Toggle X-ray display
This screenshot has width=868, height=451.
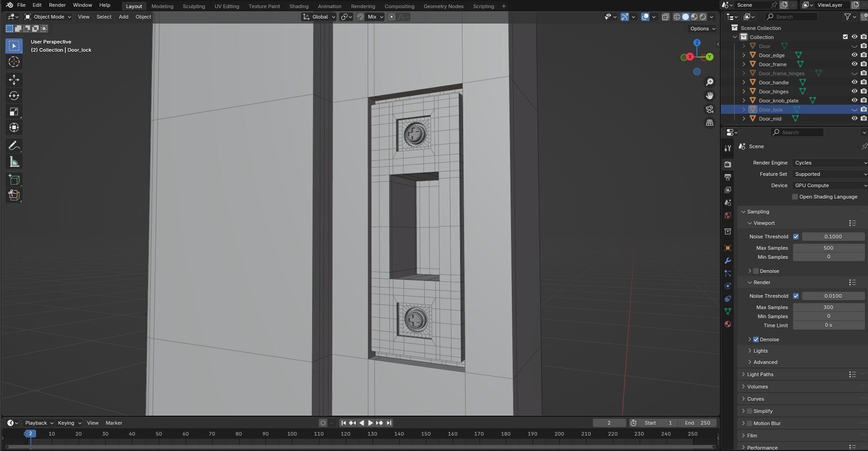pyautogui.click(x=665, y=17)
